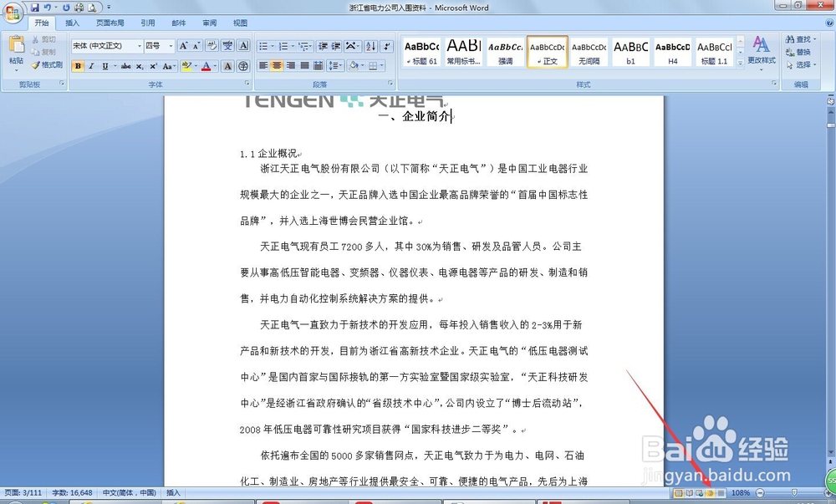Undo the last action
The width and height of the screenshot is (836, 504).
pyautogui.click(x=47, y=8)
